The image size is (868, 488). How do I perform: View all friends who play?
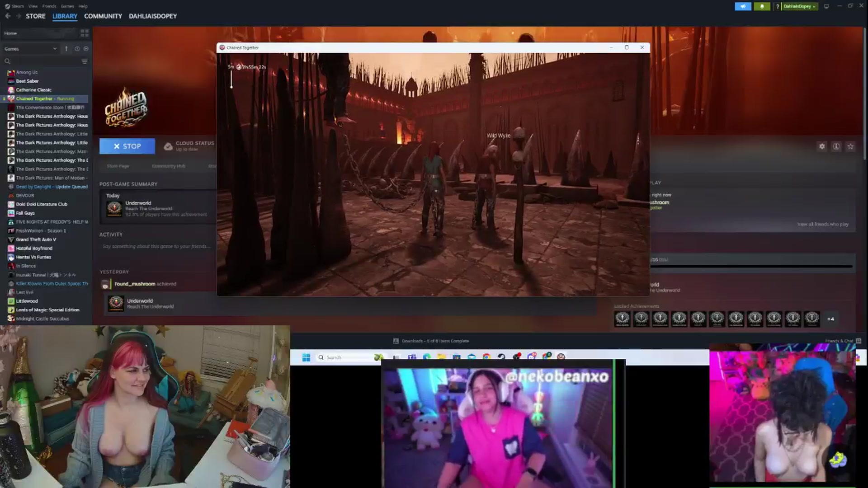click(x=823, y=224)
